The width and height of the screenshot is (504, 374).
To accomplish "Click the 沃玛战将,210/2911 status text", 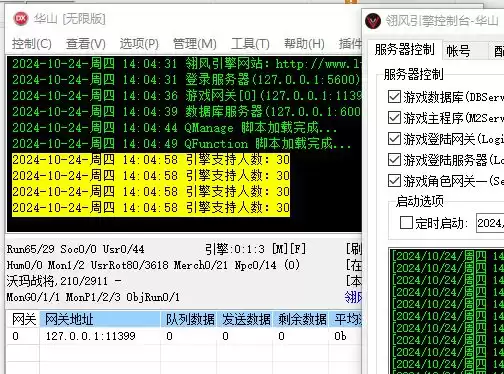I will [x=64, y=281].
